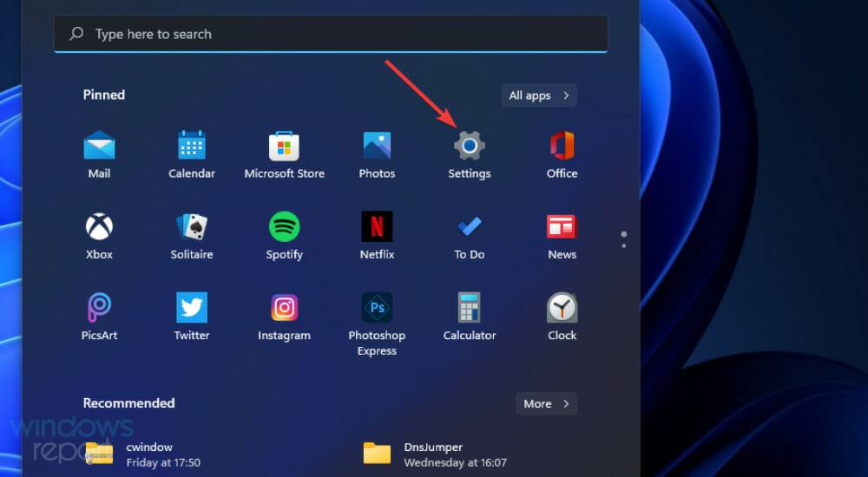The height and width of the screenshot is (477, 868).
Task: Expand the All apps list
Action: (x=539, y=95)
